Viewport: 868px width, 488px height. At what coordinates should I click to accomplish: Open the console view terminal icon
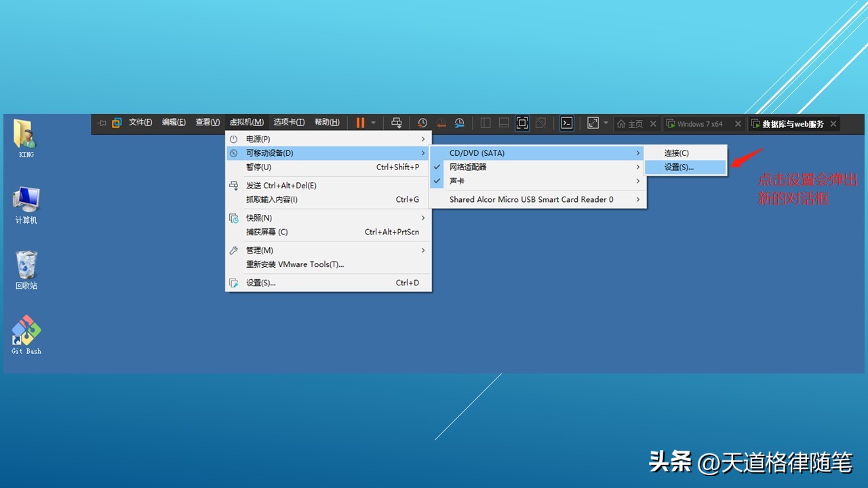click(x=567, y=123)
